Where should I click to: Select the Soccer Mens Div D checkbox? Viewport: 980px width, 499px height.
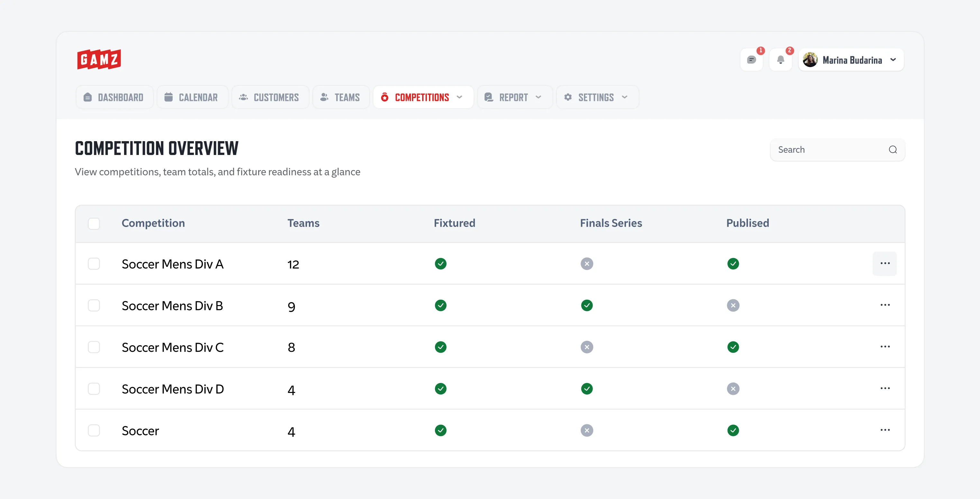tap(94, 389)
